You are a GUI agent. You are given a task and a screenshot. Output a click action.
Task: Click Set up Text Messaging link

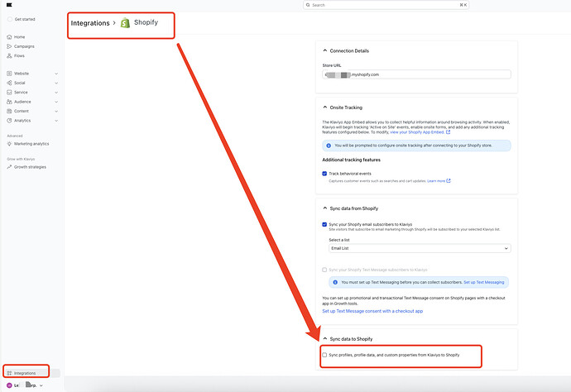coord(483,282)
